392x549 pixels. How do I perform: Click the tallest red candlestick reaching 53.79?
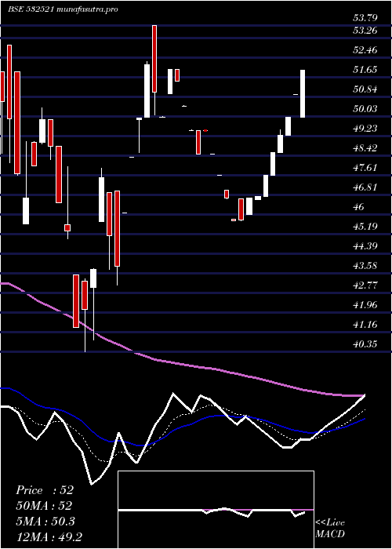(154, 59)
